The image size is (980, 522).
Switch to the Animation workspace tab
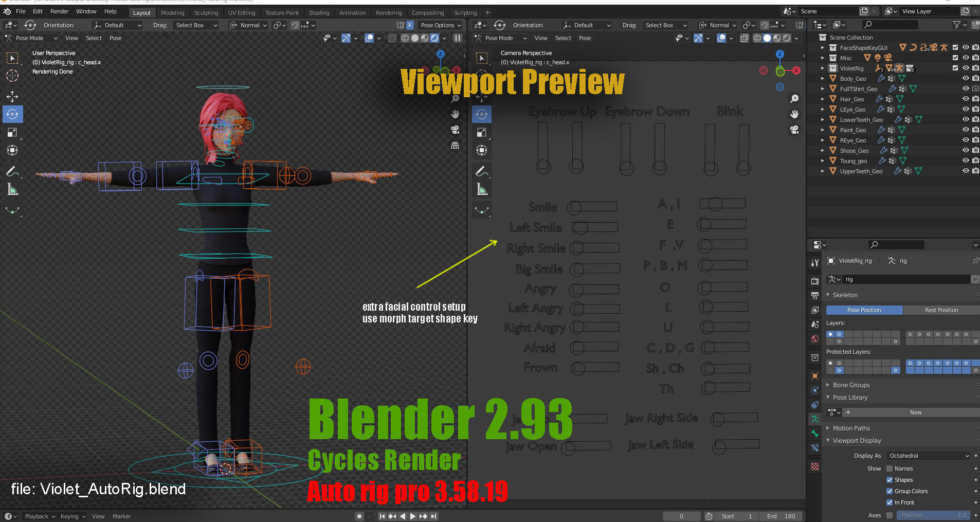pyautogui.click(x=352, y=13)
